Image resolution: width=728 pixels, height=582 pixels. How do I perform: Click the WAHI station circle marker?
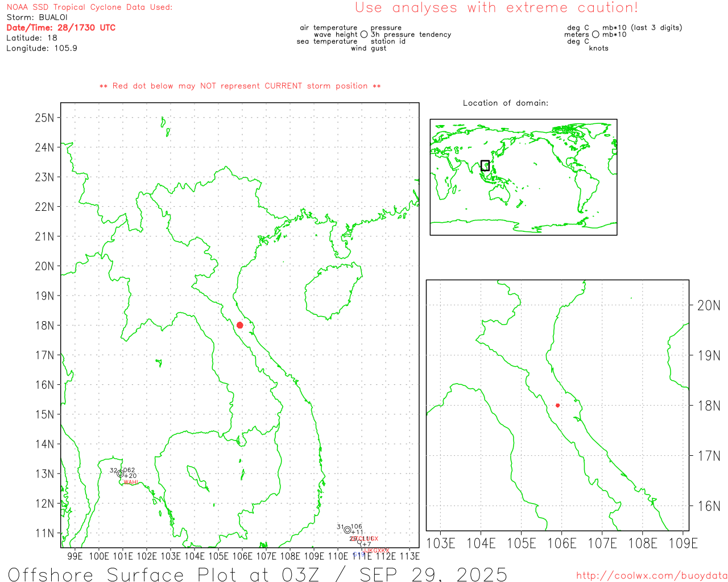coord(120,473)
